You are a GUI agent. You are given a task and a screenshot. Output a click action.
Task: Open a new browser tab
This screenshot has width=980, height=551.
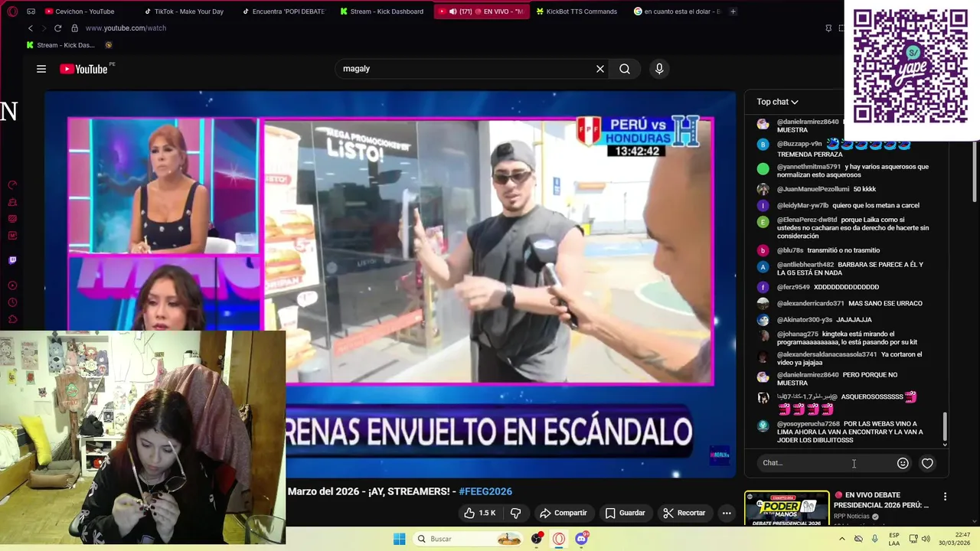point(733,11)
